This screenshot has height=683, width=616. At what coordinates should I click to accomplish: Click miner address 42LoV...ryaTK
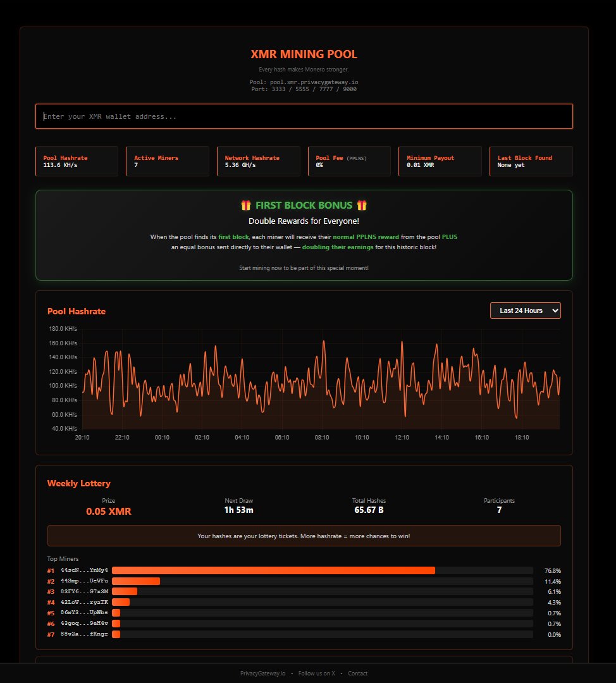[84, 603]
